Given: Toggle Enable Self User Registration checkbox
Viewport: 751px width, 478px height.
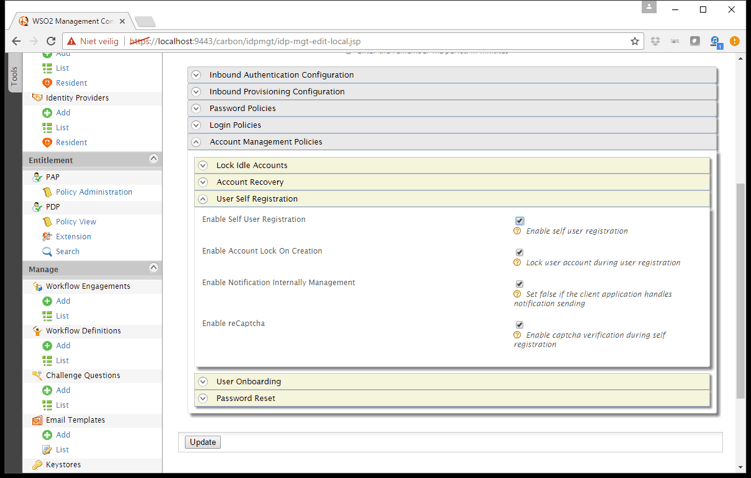Looking at the screenshot, I should coord(520,221).
